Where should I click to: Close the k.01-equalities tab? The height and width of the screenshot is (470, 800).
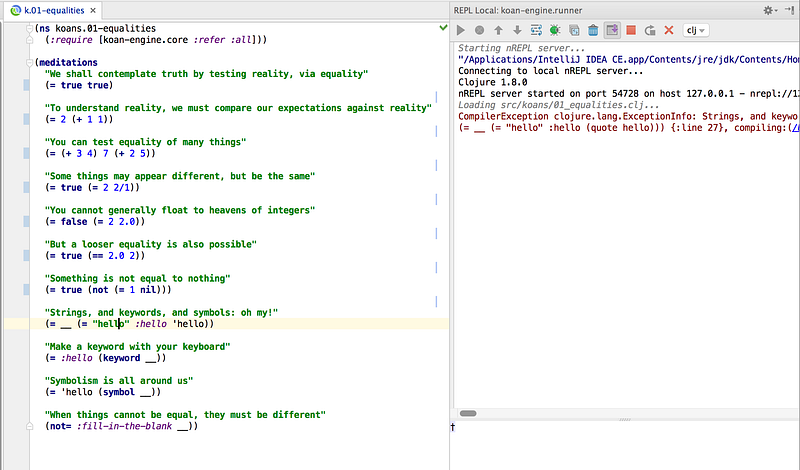tap(93, 10)
